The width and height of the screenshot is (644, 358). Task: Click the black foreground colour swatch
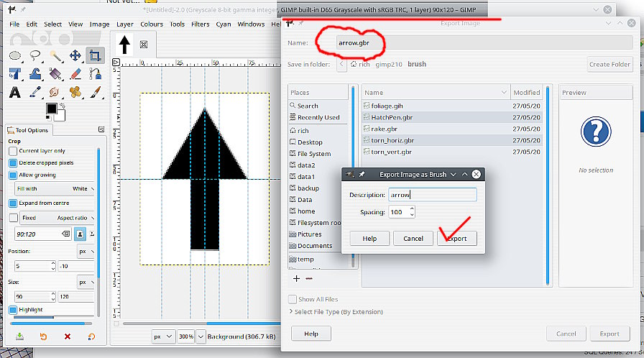tap(51, 109)
